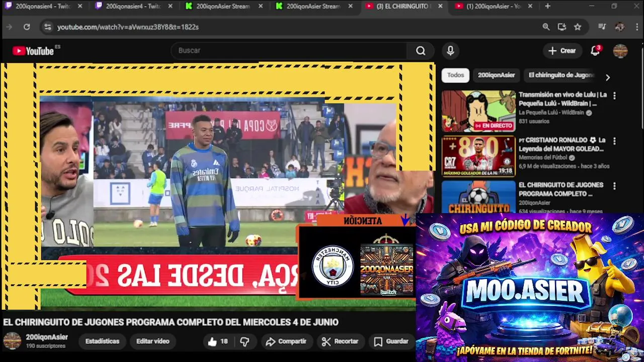Click the browser address bar URL
The height and width of the screenshot is (362, 644).
point(128,27)
